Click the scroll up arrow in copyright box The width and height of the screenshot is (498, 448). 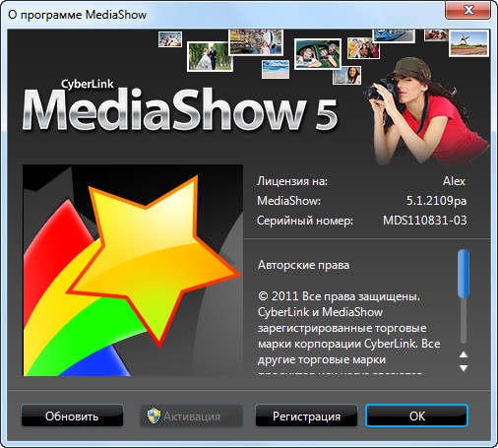pyautogui.click(x=464, y=354)
